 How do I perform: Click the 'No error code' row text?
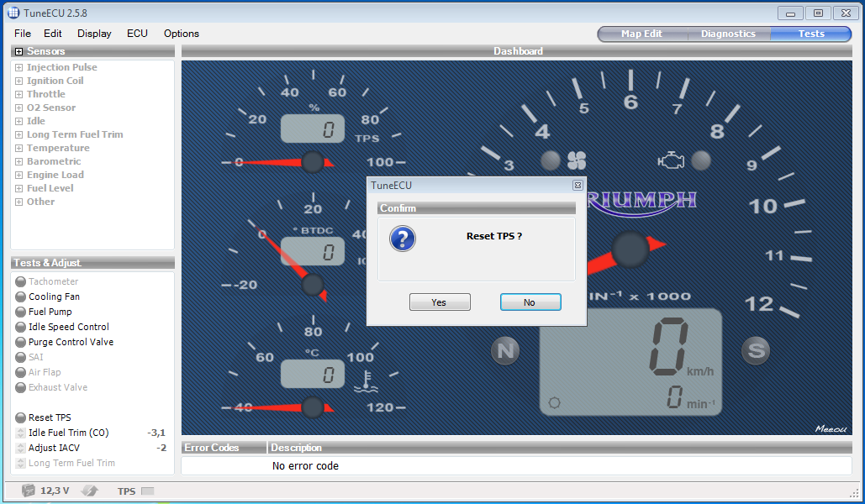(x=305, y=466)
